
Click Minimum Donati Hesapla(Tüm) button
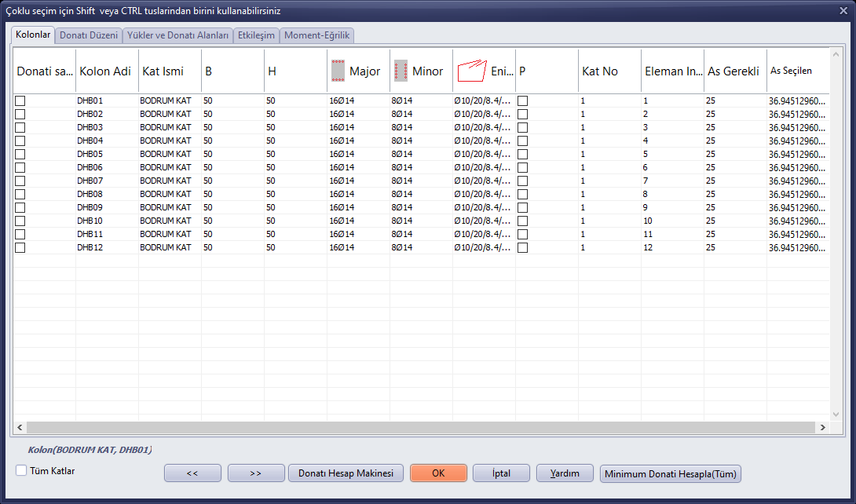(671, 473)
